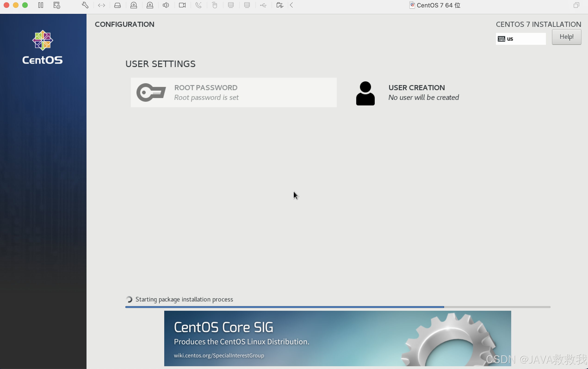The width and height of the screenshot is (588, 369).
Task: Click the network adapter arrows icon
Action: (102, 5)
